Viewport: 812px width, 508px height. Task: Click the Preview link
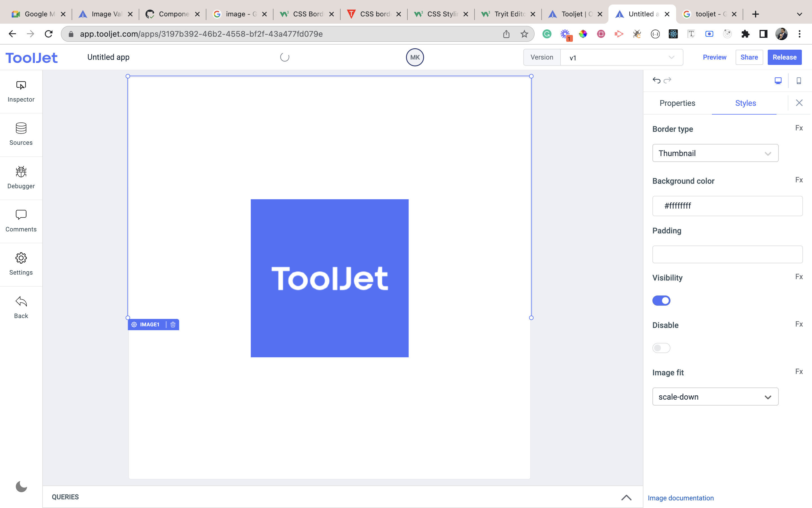[x=714, y=58]
